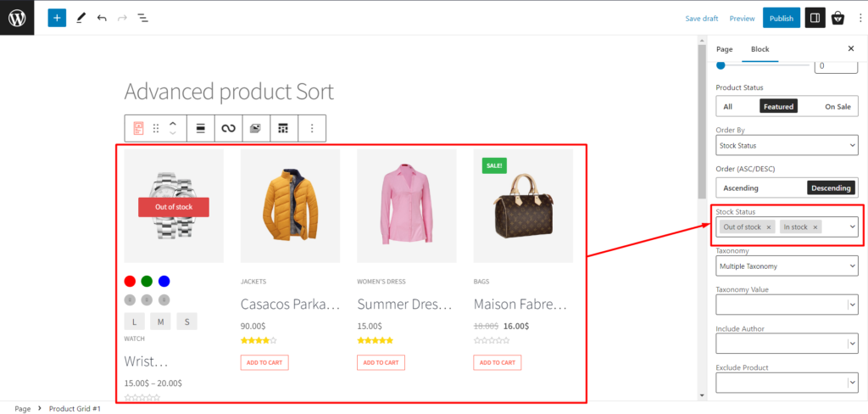Click the brown handbag product image

522,205
